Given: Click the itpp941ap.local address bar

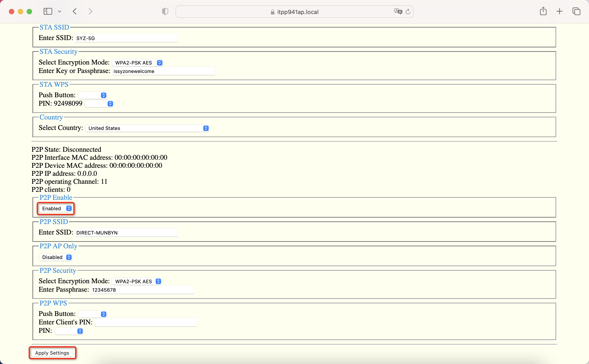Looking at the screenshot, I should (294, 12).
